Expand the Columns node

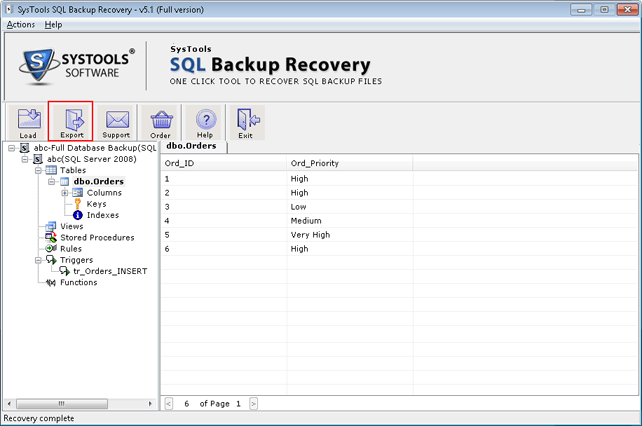[65, 193]
